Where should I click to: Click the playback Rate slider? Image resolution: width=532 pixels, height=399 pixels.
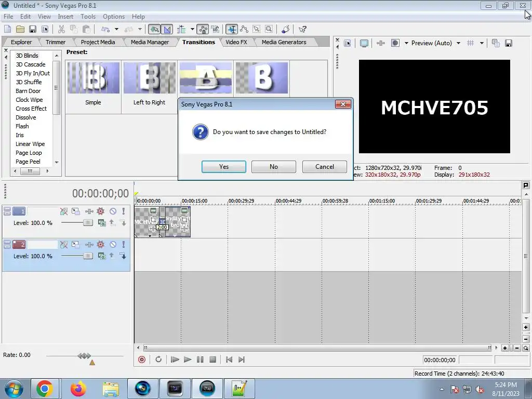85,356
